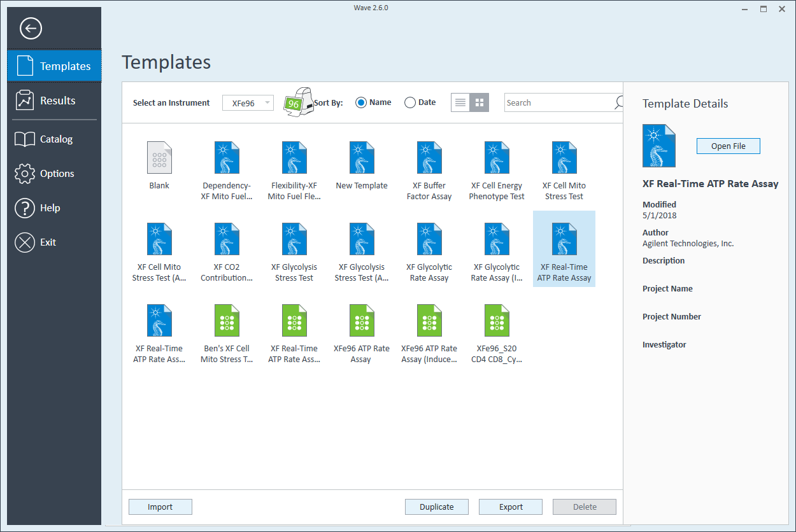The image size is (796, 532).
Task: Click the search magnifier icon
Action: (618, 102)
